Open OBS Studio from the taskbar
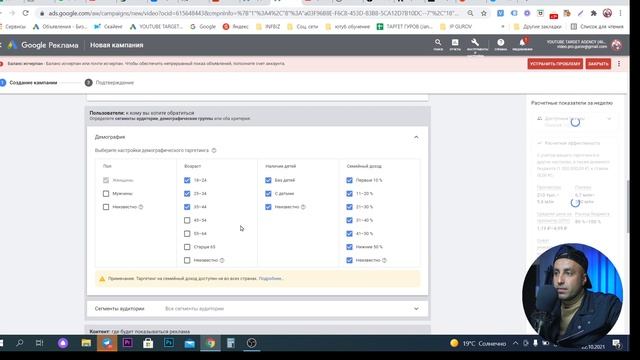 click(251, 343)
